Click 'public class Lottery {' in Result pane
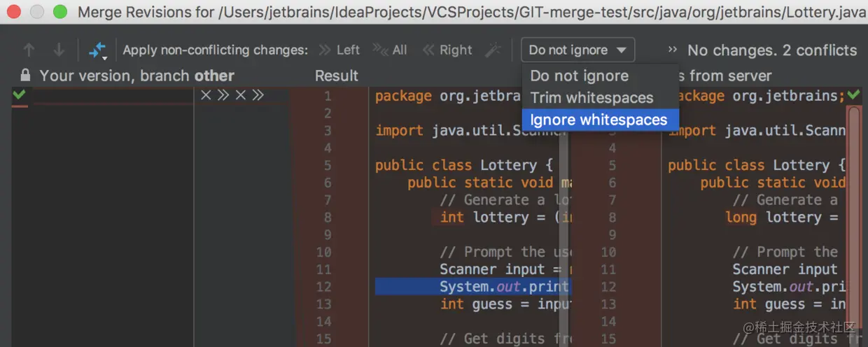 pyautogui.click(x=464, y=165)
